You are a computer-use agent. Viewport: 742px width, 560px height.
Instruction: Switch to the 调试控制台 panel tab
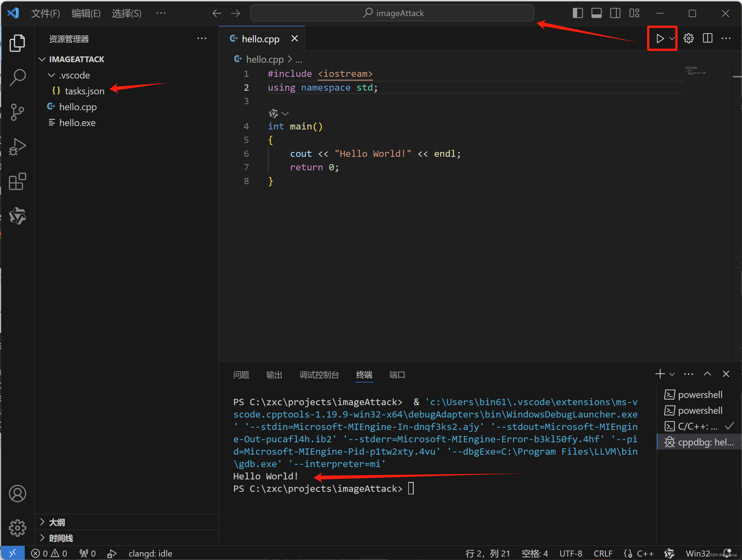319,375
